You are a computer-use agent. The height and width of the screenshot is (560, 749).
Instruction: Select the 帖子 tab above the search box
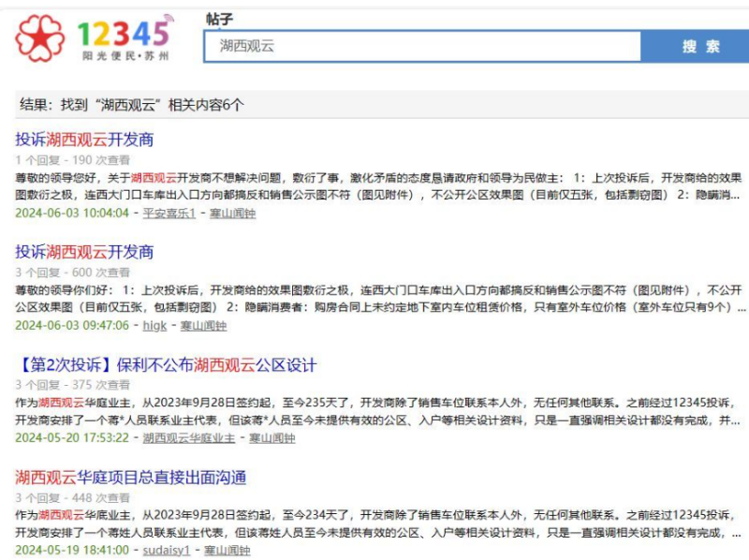point(220,19)
